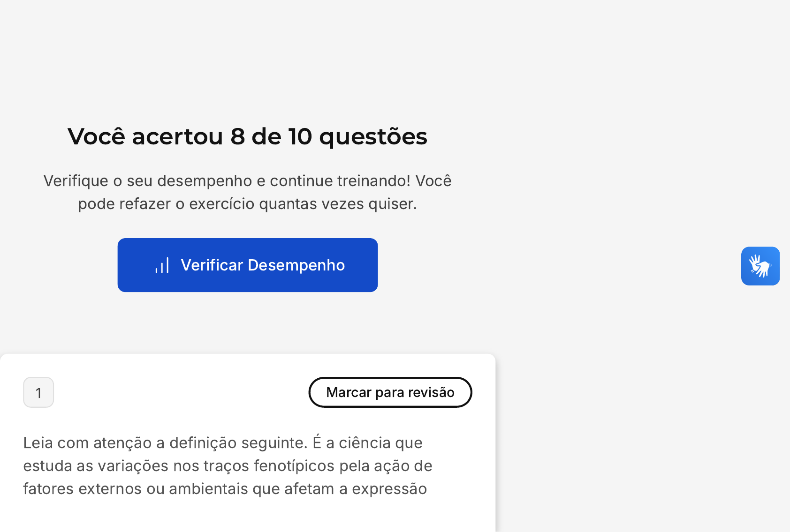The height and width of the screenshot is (532, 790).
Task: Click the "Verifique o seu desempenho" text line
Action: point(247,181)
